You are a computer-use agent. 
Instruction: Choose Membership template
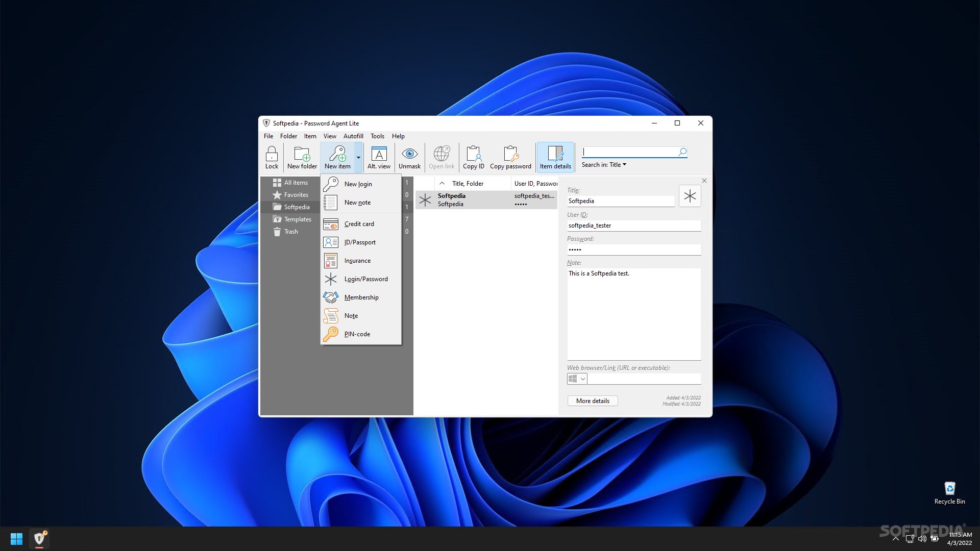pos(361,297)
